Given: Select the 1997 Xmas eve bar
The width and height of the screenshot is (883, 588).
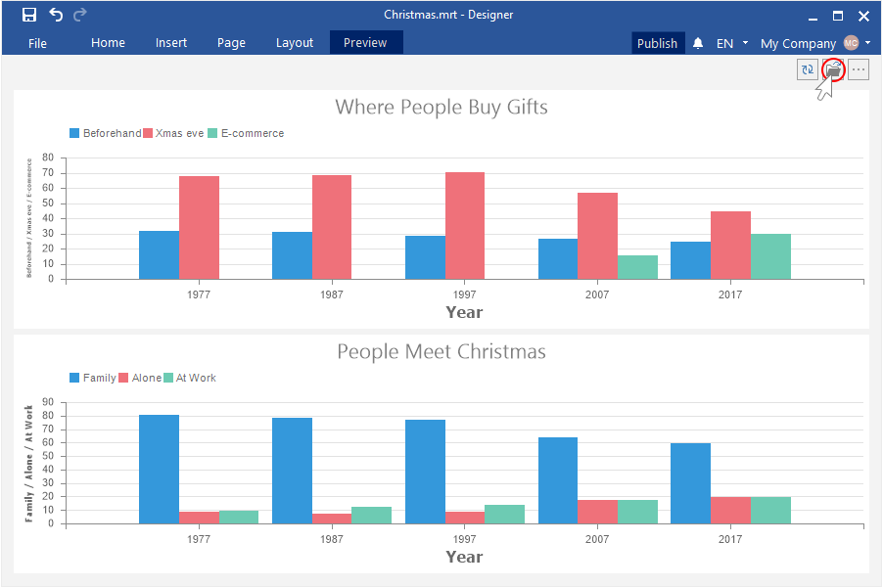Looking at the screenshot, I should [465, 226].
